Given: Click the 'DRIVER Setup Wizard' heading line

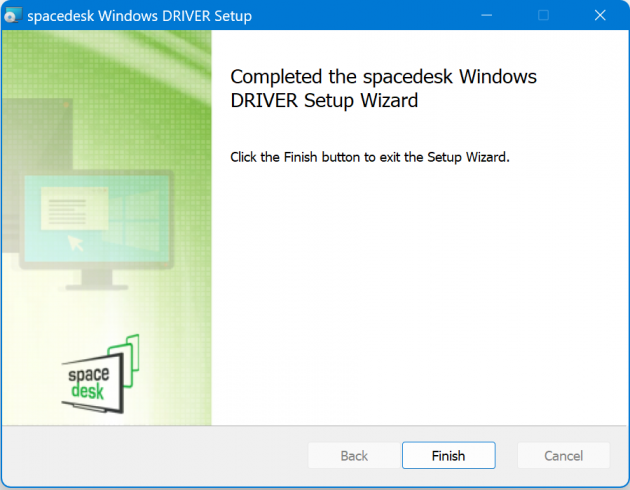Looking at the screenshot, I should point(323,101).
